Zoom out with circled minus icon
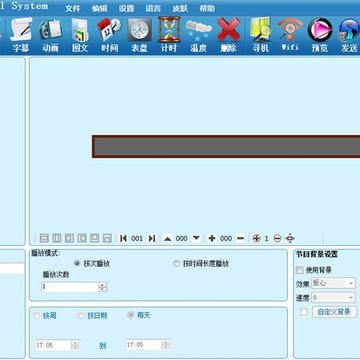Screen dimensions: 360x360 pyautogui.click(x=277, y=238)
